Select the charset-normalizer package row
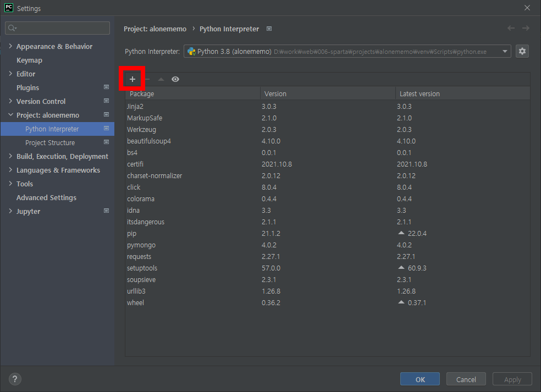Screen dimensions: 541x392 [x=328, y=175]
